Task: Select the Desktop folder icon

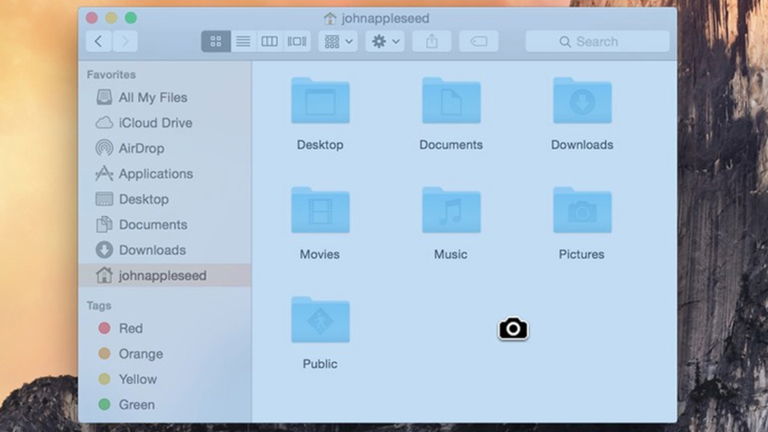Action: click(x=320, y=100)
